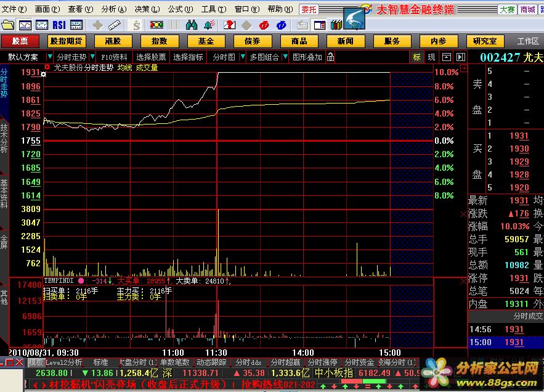Viewport: 544px width, 392px height.
Task: Switch to the 全屏 side tab
Action: pos(4,242)
